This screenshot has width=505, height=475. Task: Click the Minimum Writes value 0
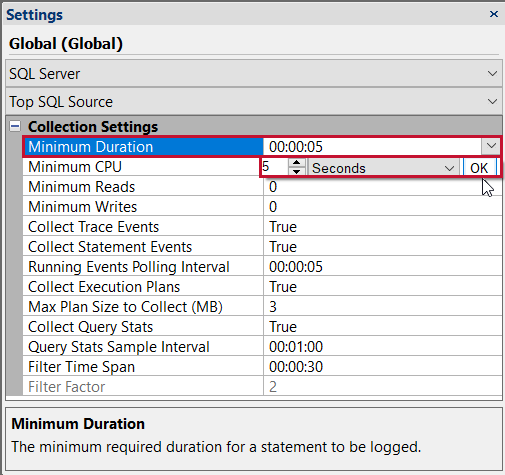point(273,207)
